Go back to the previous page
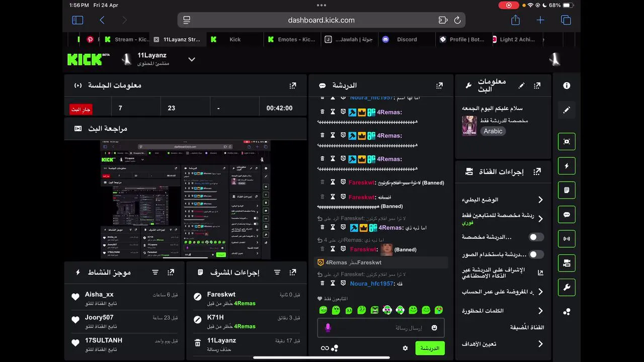Image resolution: width=644 pixels, height=362 pixels. (102, 20)
